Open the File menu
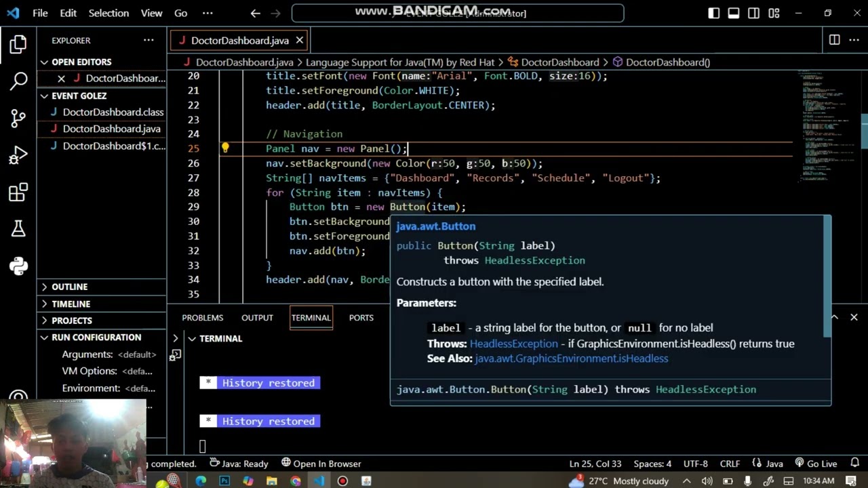 (40, 13)
